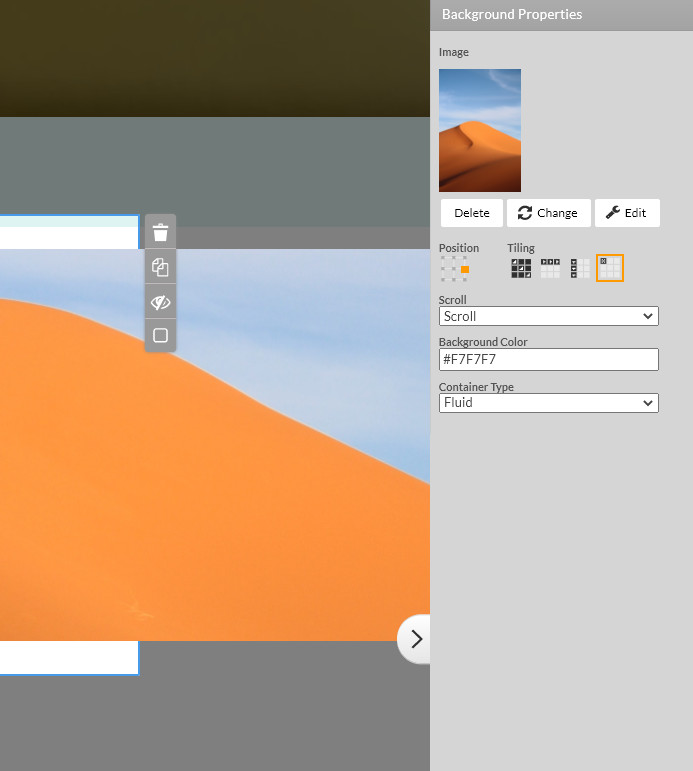693x771 pixels.
Task: Select the bottom-left position anchor
Action: coord(444,279)
